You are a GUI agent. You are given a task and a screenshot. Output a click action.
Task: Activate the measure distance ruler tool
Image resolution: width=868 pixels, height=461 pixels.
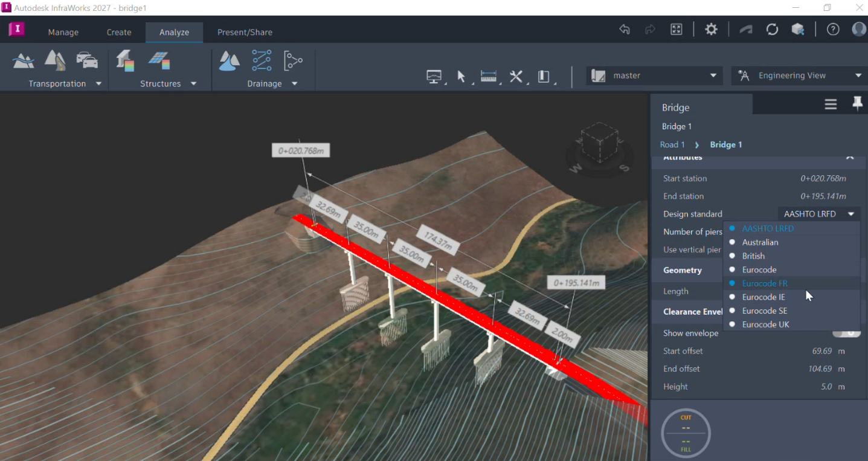click(488, 77)
